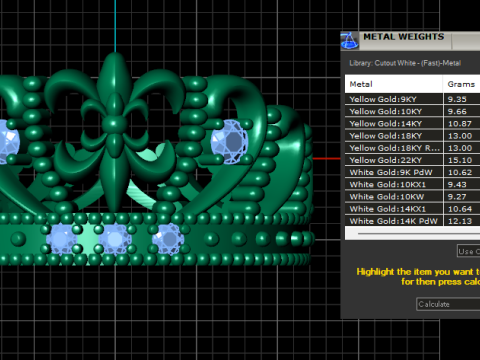Image resolution: width=480 pixels, height=360 pixels.
Task: Click the Metal Weights tool icon
Action: coord(349,41)
